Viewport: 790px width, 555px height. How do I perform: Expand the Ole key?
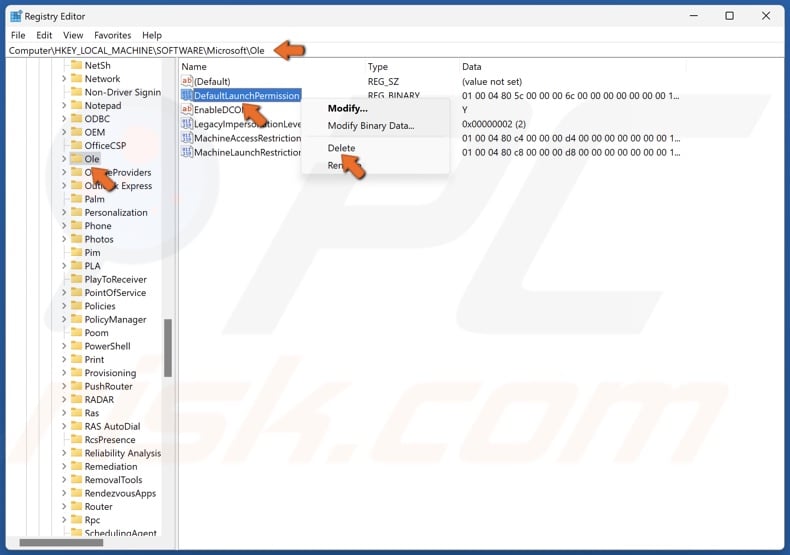[64, 159]
